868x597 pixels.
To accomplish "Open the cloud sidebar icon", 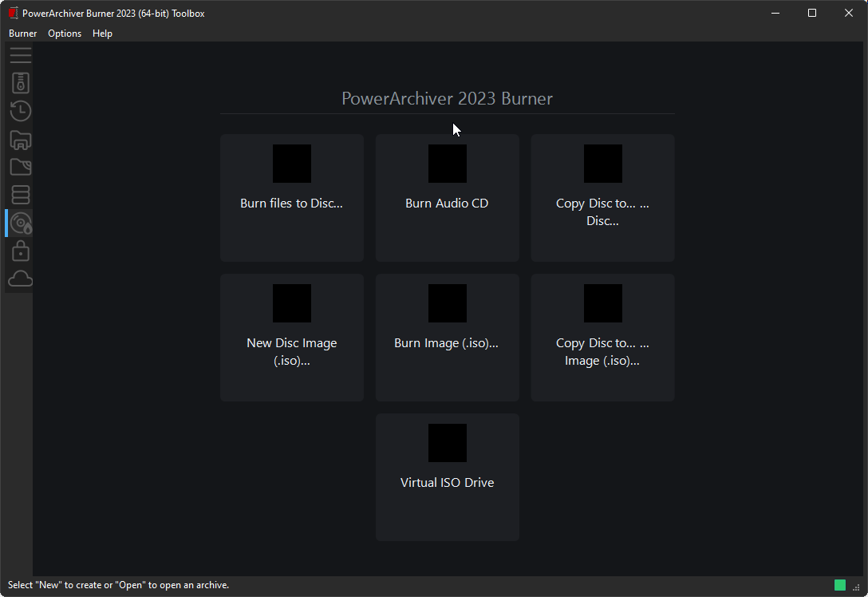I will click(21, 279).
